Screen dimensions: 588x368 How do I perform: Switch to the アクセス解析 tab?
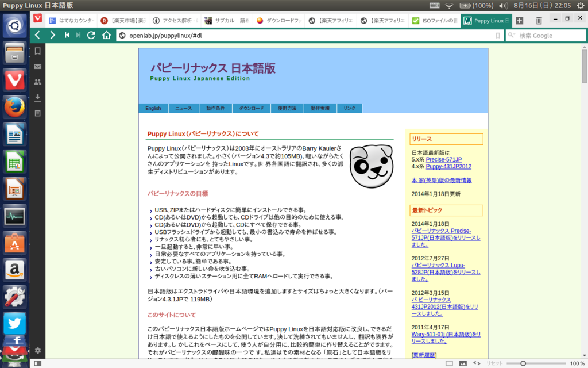coord(175,21)
